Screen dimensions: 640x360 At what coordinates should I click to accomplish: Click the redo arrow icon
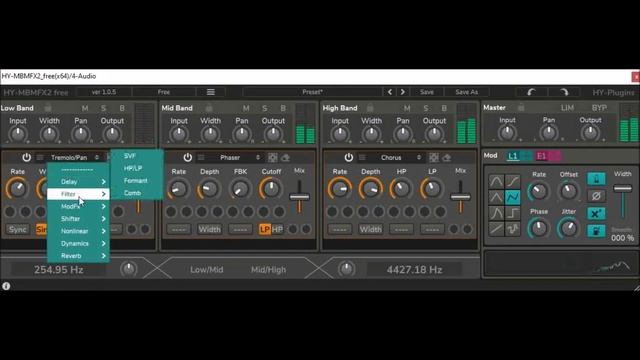pyautogui.click(x=564, y=92)
